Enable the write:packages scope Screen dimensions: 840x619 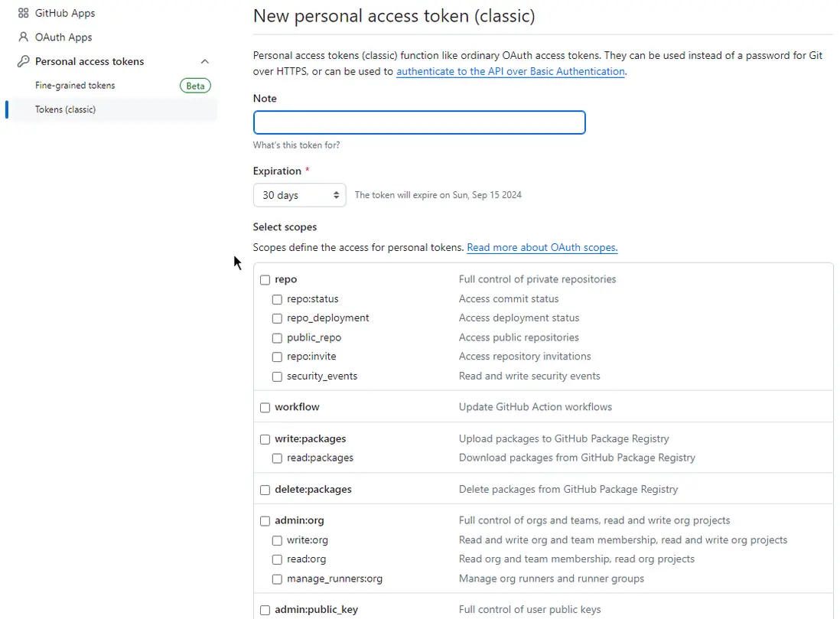point(265,439)
